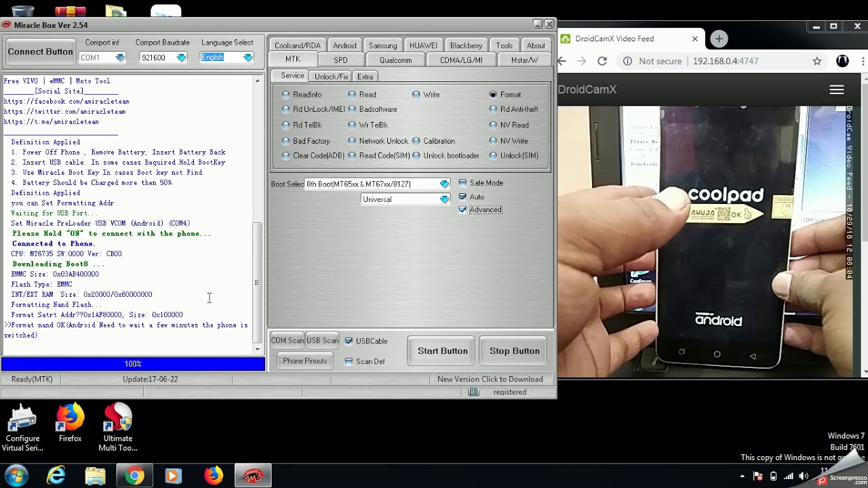Select the ReadInfo radio option

pos(302,94)
